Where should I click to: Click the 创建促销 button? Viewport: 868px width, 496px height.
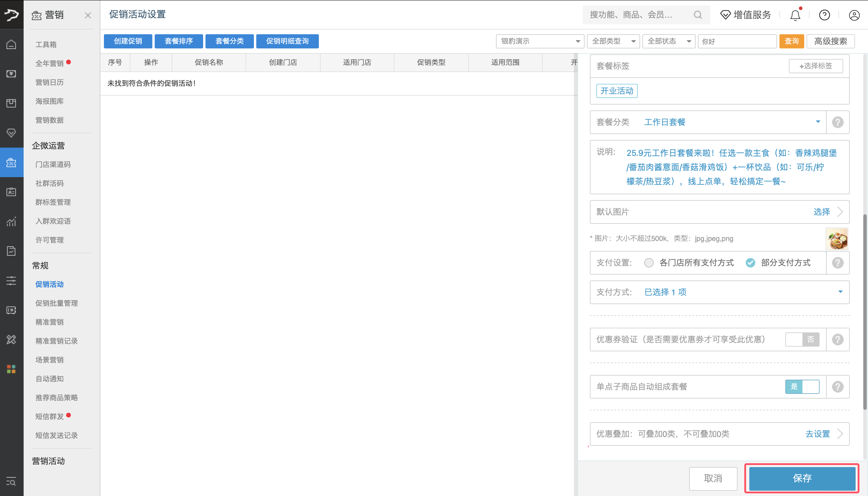coord(128,41)
